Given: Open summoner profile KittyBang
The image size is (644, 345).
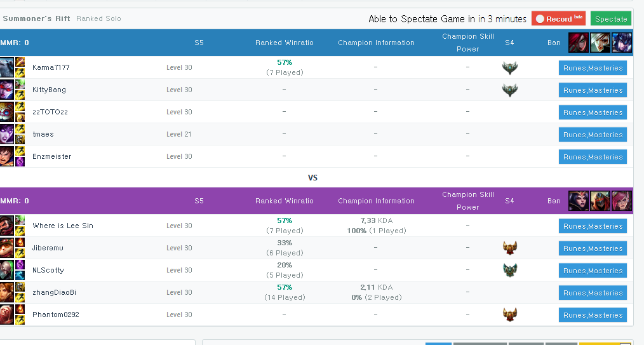Looking at the screenshot, I should [x=49, y=90].
